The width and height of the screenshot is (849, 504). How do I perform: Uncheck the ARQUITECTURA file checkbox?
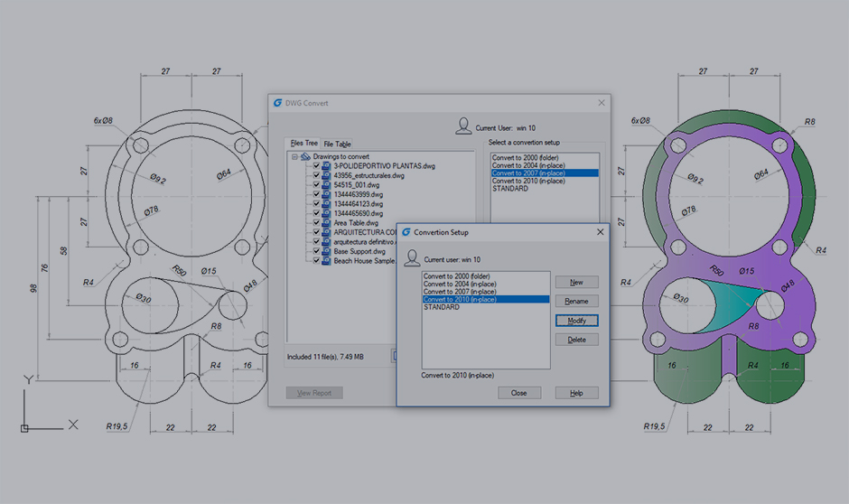[316, 232]
